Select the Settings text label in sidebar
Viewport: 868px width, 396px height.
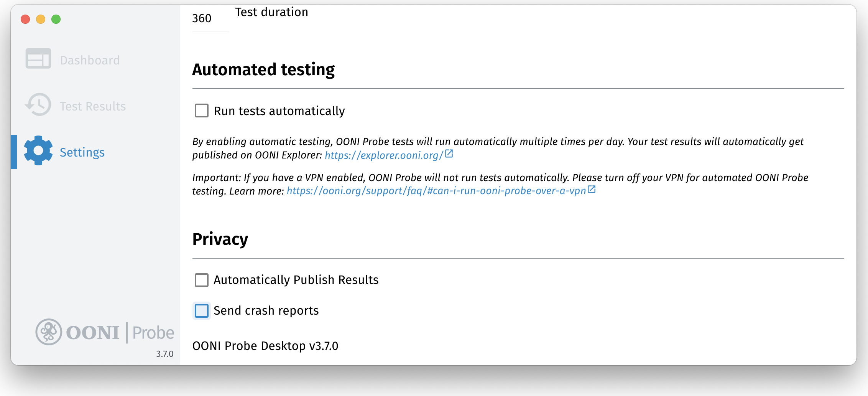(x=82, y=152)
